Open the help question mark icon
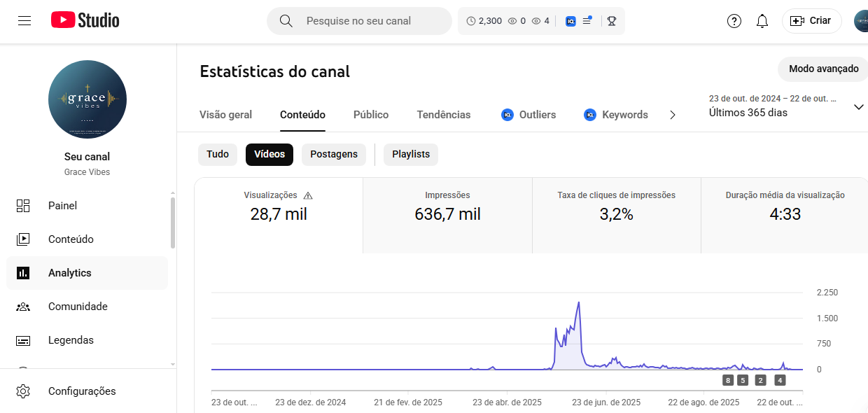868x413 pixels. point(734,21)
